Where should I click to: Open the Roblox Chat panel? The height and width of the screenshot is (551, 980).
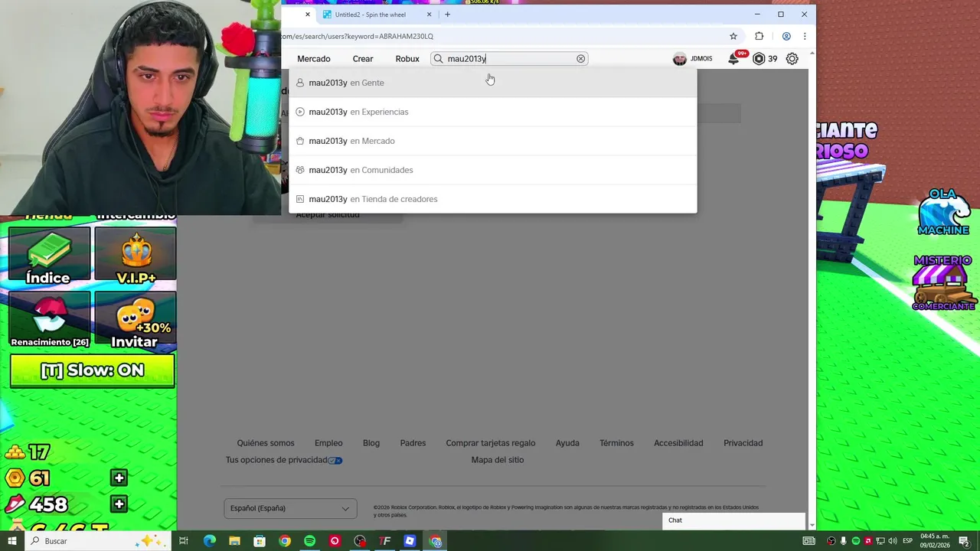click(x=733, y=520)
